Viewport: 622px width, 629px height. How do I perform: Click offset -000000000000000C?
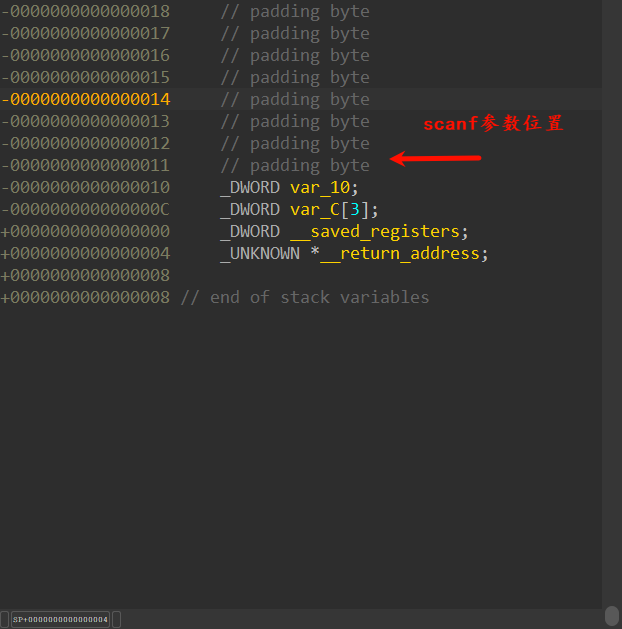pos(85,210)
